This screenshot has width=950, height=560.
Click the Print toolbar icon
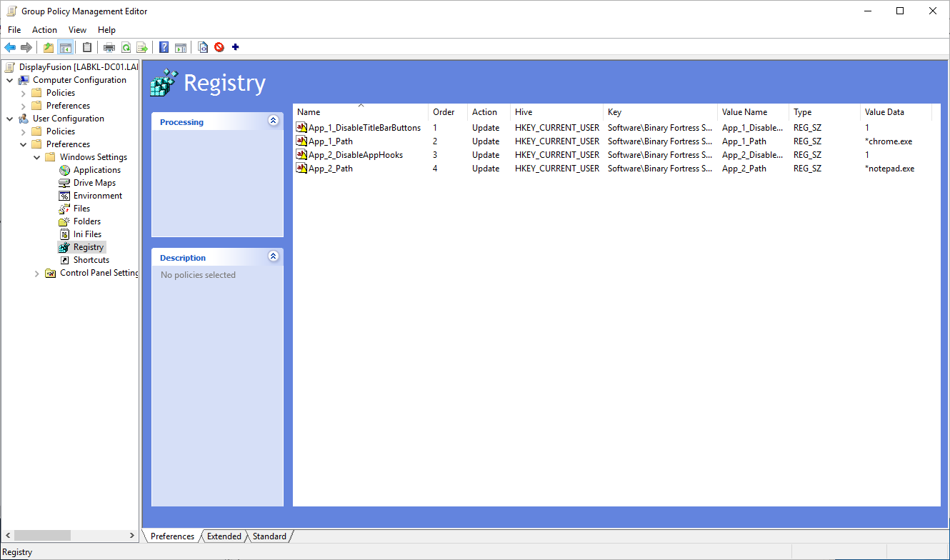109,48
